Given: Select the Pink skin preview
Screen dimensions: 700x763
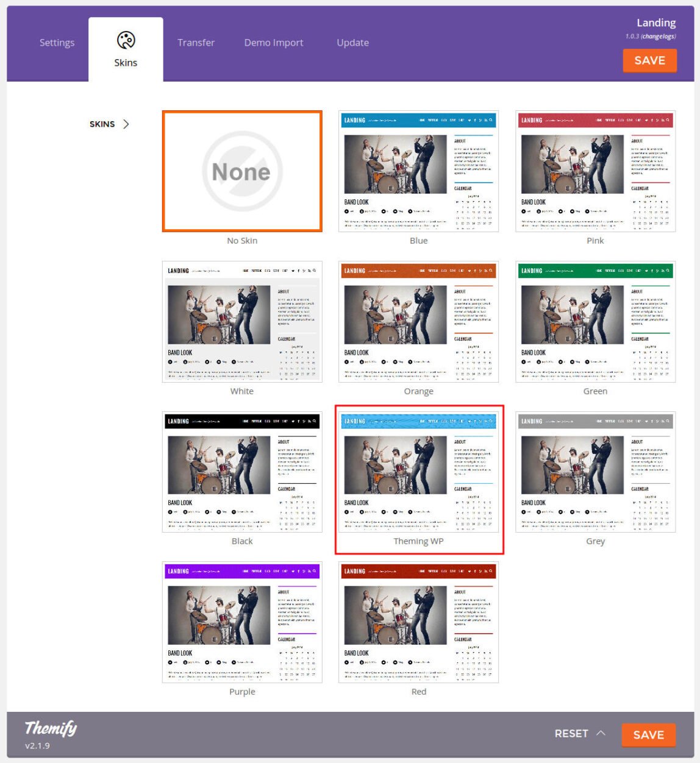Looking at the screenshot, I should pyautogui.click(x=595, y=171).
